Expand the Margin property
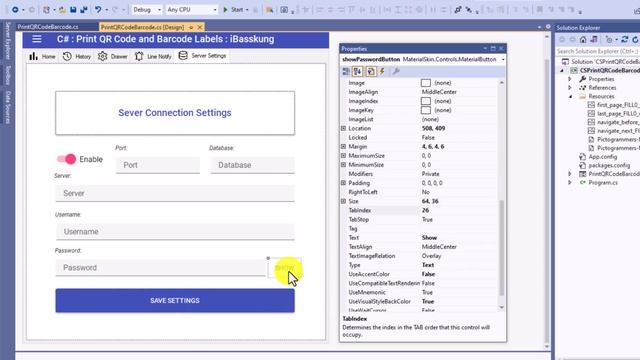Screen dimensions: 640x360 coord(344,146)
